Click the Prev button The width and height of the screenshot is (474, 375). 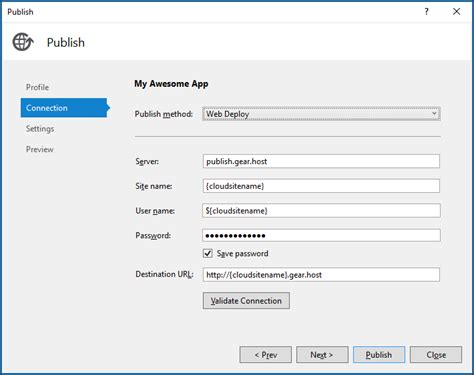266,355
